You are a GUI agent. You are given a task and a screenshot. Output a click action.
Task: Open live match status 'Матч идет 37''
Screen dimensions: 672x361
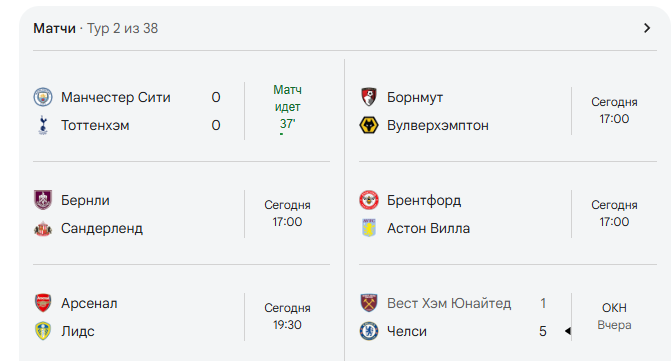(287, 107)
